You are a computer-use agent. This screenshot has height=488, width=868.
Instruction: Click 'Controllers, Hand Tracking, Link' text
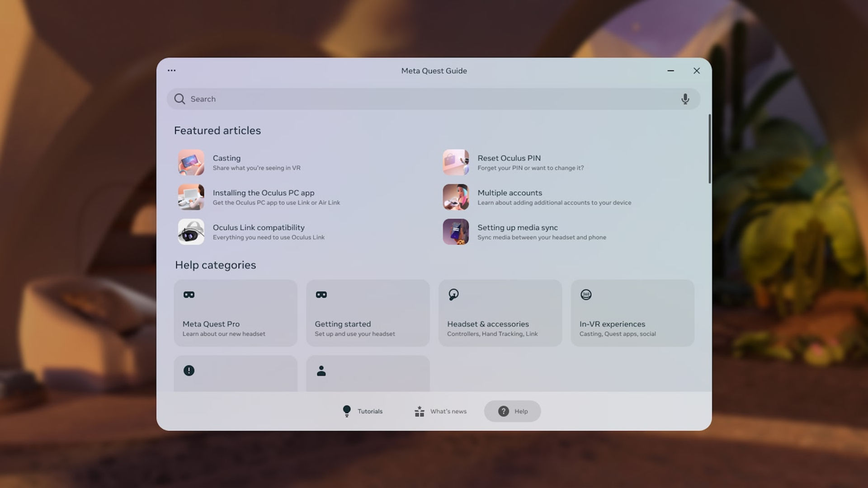click(x=492, y=334)
